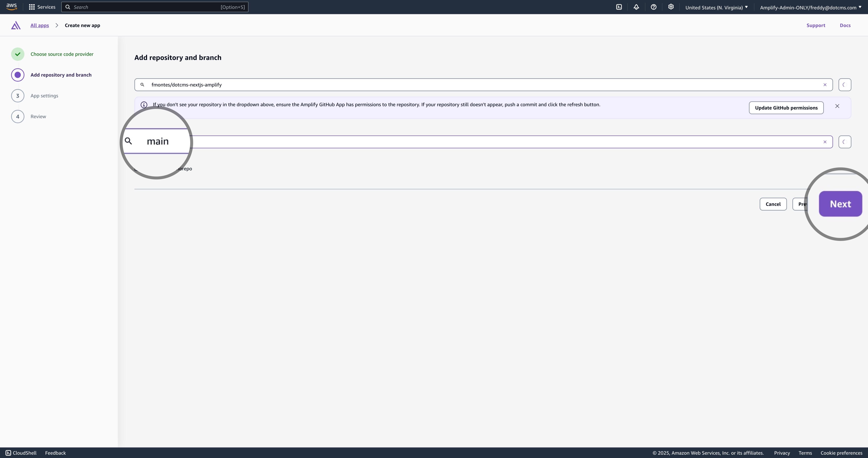Open the notifications bell
The image size is (868, 458).
(636, 7)
